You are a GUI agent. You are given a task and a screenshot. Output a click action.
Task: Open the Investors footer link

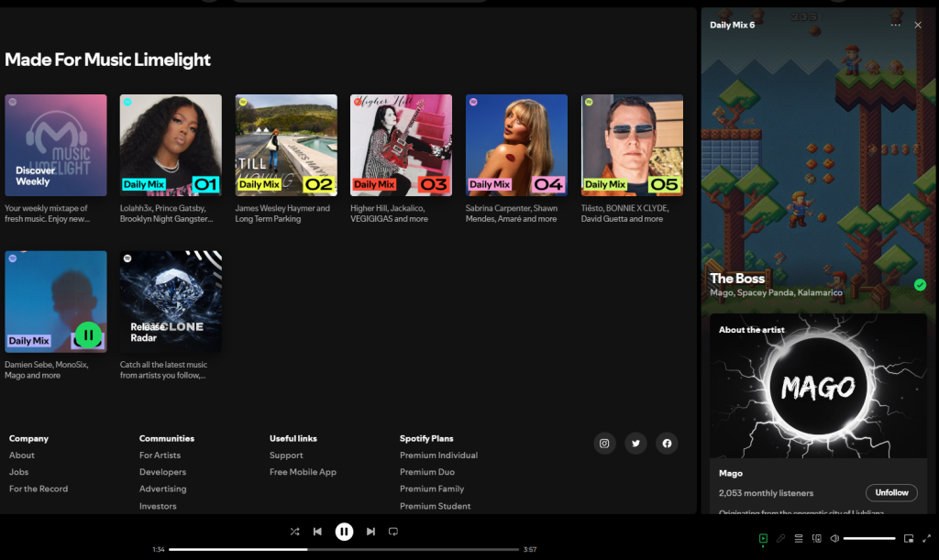(158, 506)
